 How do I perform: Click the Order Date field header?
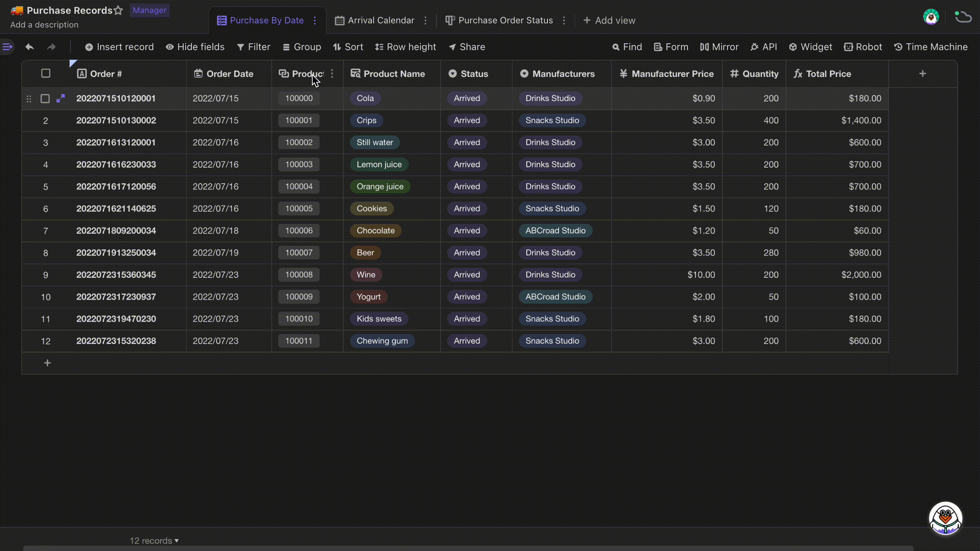[230, 73]
